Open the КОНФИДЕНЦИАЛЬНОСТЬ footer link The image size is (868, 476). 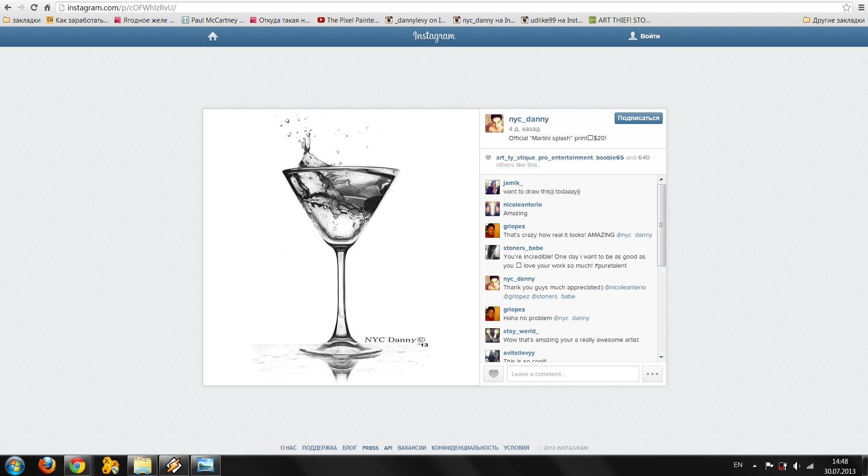pyautogui.click(x=465, y=448)
